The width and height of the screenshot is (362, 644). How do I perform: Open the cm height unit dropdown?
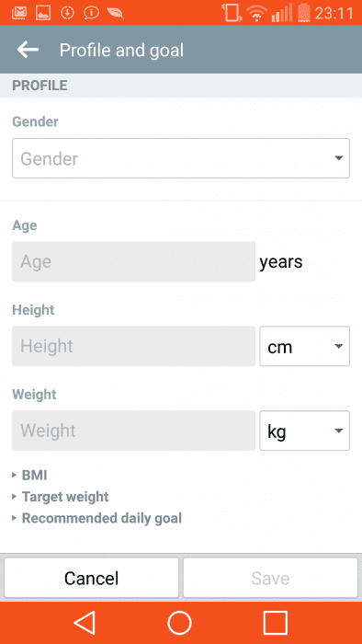[305, 346]
